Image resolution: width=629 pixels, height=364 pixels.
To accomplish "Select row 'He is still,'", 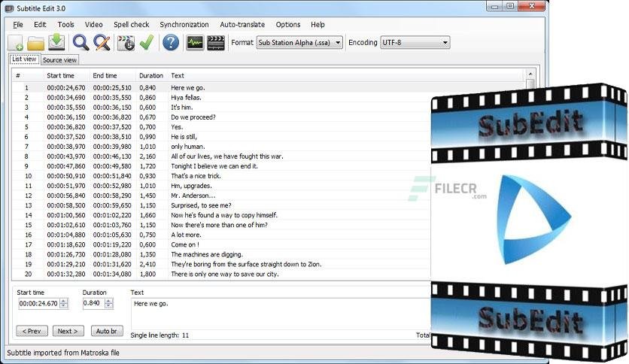I will tap(220, 137).
